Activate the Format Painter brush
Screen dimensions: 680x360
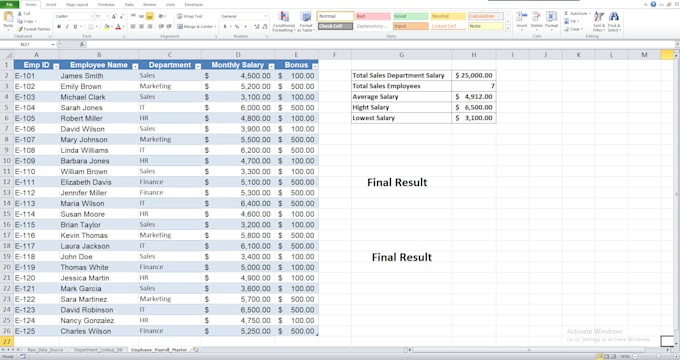34,29
